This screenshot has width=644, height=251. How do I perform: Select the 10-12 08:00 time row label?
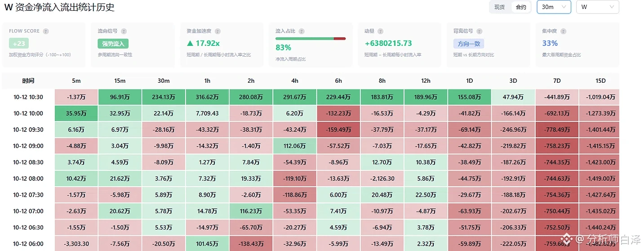(x=28, y=179)
